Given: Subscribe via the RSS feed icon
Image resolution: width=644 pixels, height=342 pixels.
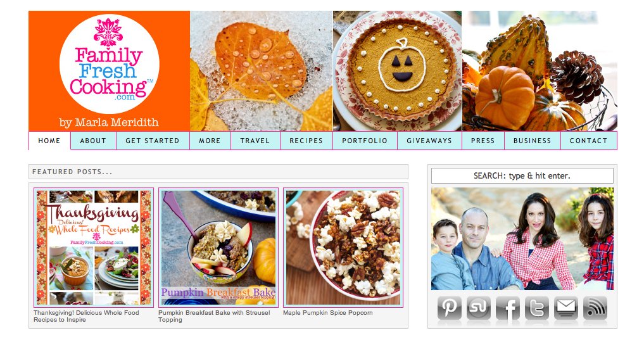Looking at the screenshot, I should tap(595, 308).
